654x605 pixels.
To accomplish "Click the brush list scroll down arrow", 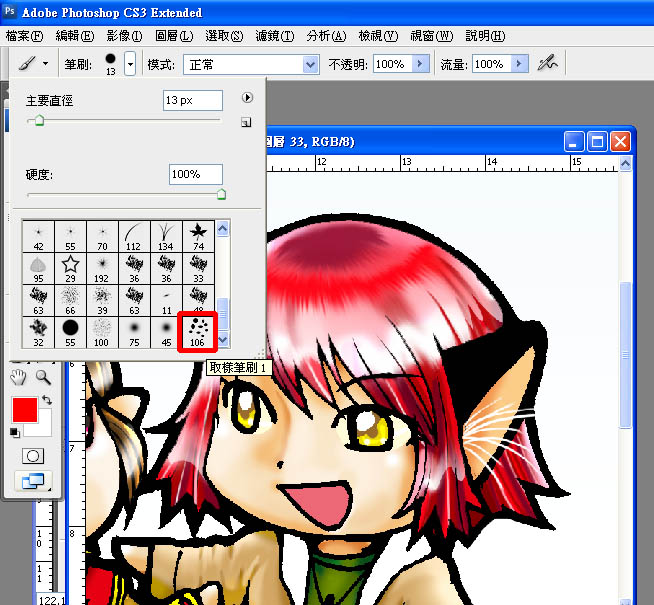I will coord(223,339).
